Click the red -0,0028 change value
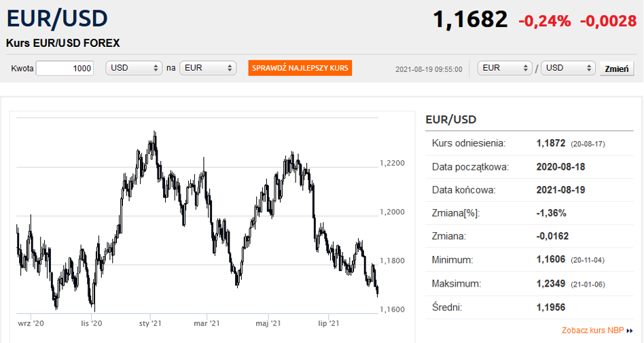The image size is (644, 343). pyautogui.click(x=608, y=21)
